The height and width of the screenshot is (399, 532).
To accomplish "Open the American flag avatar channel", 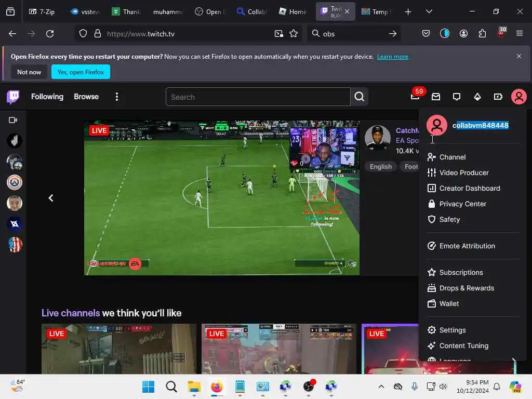I will point(14,245).
